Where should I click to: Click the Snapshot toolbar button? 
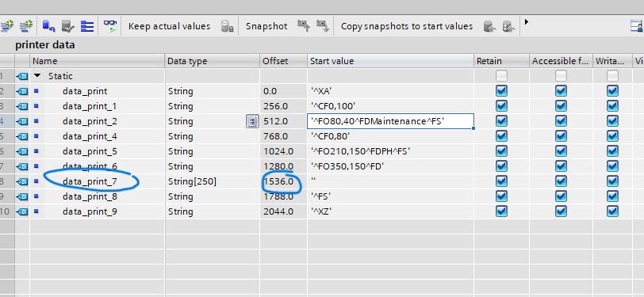[266, 26]
